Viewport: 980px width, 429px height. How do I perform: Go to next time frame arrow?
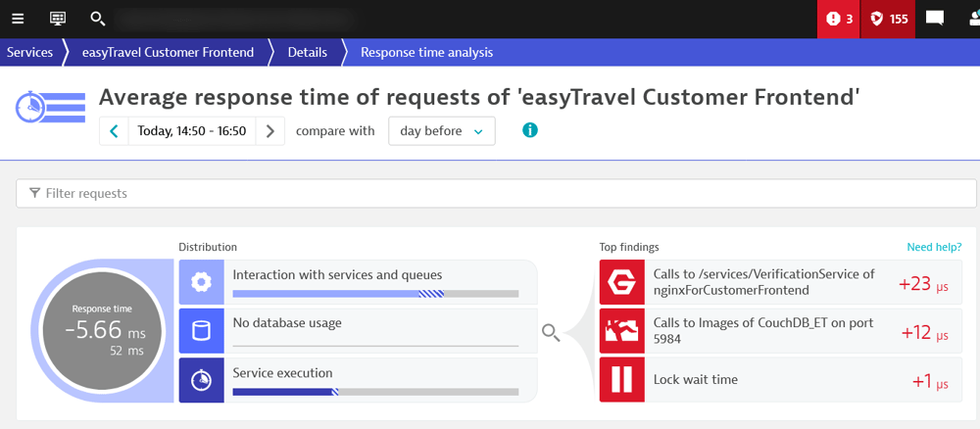pyautogui.click(x=270, y=131)
